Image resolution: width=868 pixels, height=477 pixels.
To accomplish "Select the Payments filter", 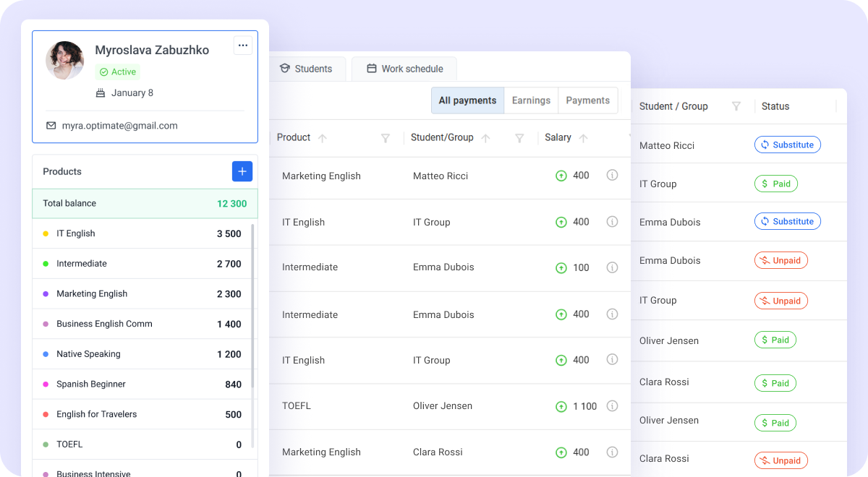I will (587, 100).
